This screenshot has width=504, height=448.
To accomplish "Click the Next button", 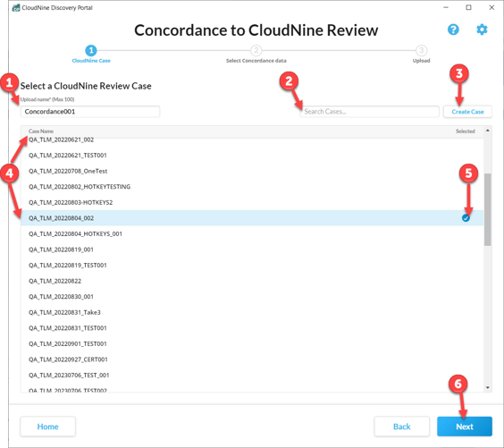I will click(x=465, y=427).
